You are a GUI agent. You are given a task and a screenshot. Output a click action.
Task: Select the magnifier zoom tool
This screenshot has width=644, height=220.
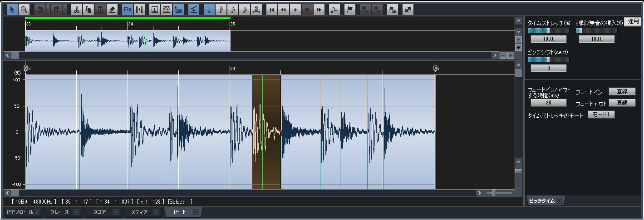pos(24,9)
